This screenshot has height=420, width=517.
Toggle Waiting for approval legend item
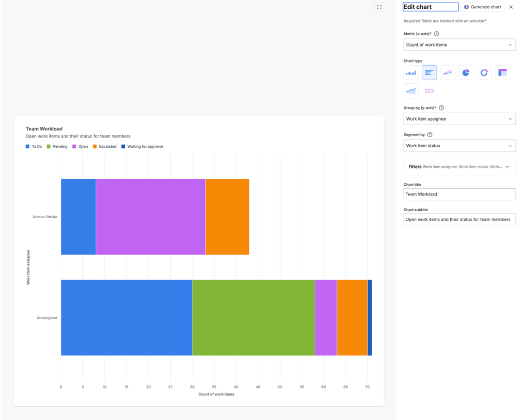click(x=142, y=146)
